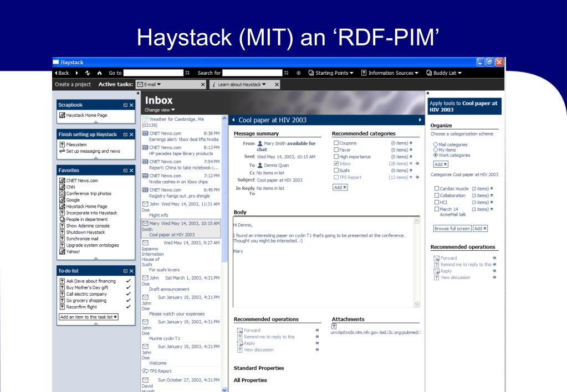This screenshot has width=567, height=392.
Task: Open the attachment document icon
Action: point(334,326)
